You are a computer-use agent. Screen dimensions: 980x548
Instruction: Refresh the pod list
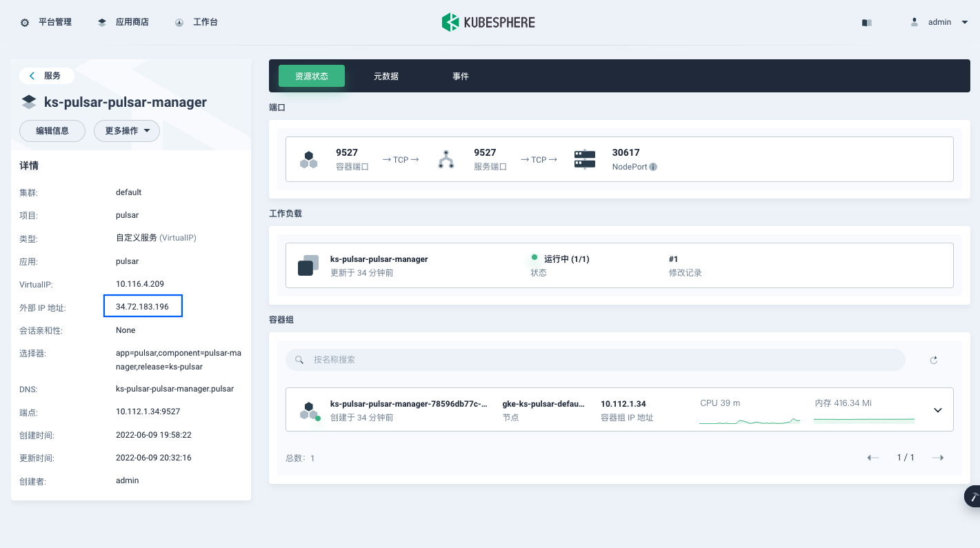(934, 360)
